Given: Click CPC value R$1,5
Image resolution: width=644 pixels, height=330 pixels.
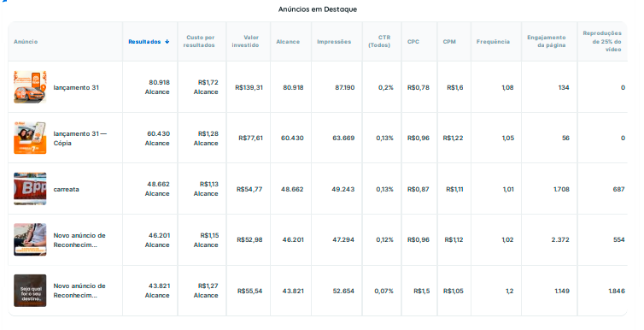Looking at the screenshot, I should 421,291.
